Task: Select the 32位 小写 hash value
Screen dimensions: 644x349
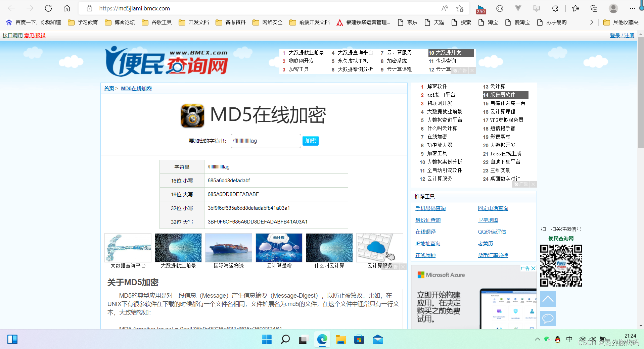Action: tap(249, 208)
